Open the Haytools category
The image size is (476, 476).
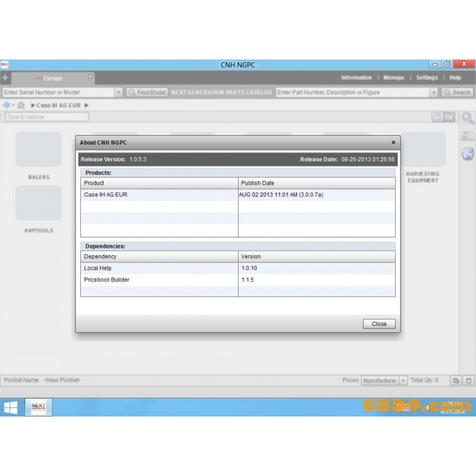(x=39, y=209)
